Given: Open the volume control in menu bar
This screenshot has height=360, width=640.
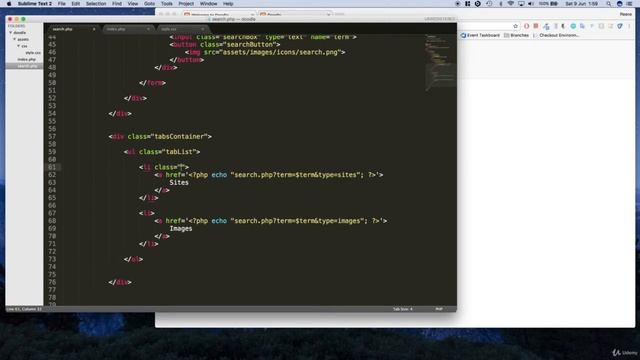Looking at the screenshot, I should pyautogui.click(x=531, y=4).
